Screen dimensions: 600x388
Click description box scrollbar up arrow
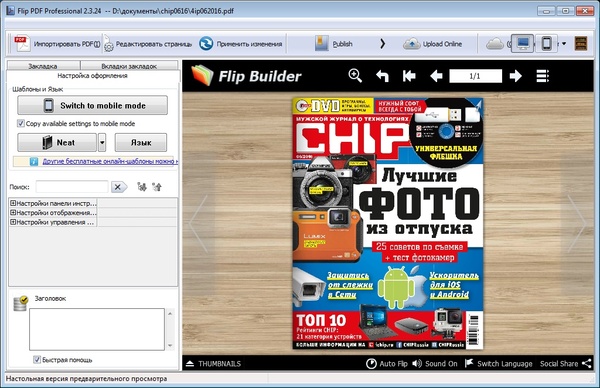(170, 313)
